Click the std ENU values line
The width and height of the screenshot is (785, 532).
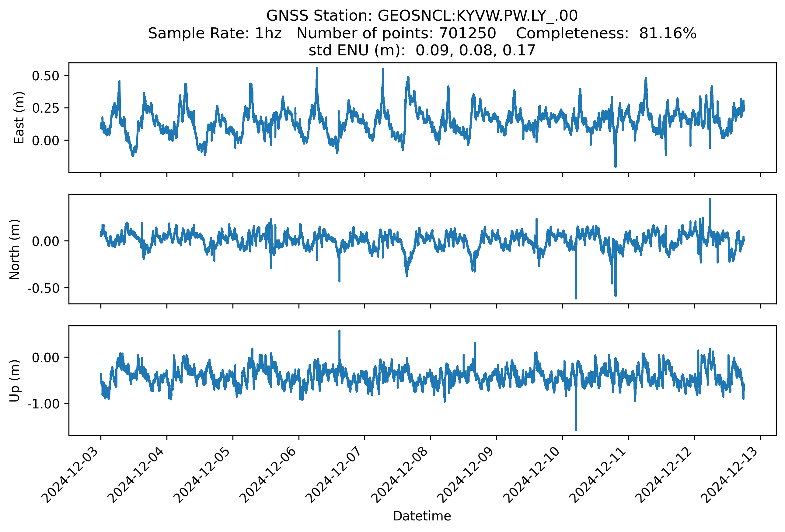pos(421,50)
